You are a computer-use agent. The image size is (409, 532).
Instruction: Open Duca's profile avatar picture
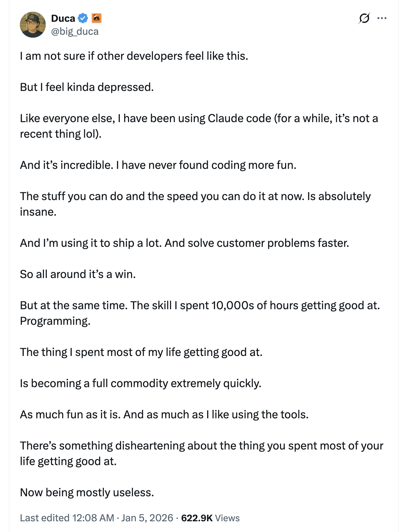33,25
